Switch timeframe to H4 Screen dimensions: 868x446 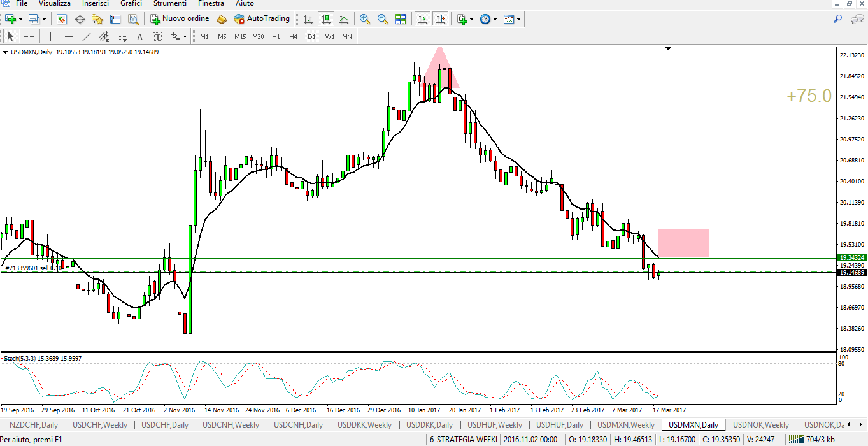point(294,36)
